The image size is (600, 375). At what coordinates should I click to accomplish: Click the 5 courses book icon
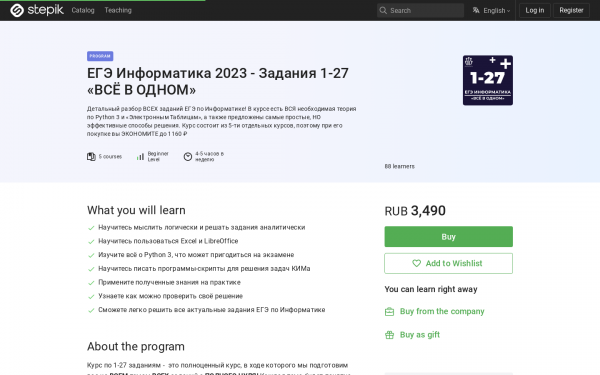(91, 157)
